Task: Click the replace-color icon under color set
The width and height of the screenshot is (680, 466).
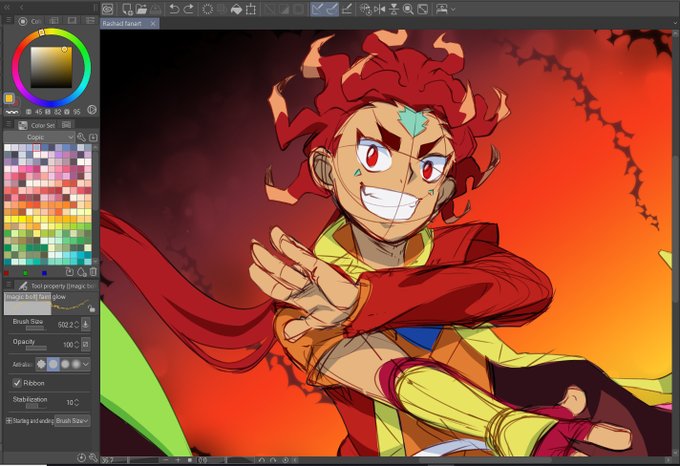Action: coord(69,272)
